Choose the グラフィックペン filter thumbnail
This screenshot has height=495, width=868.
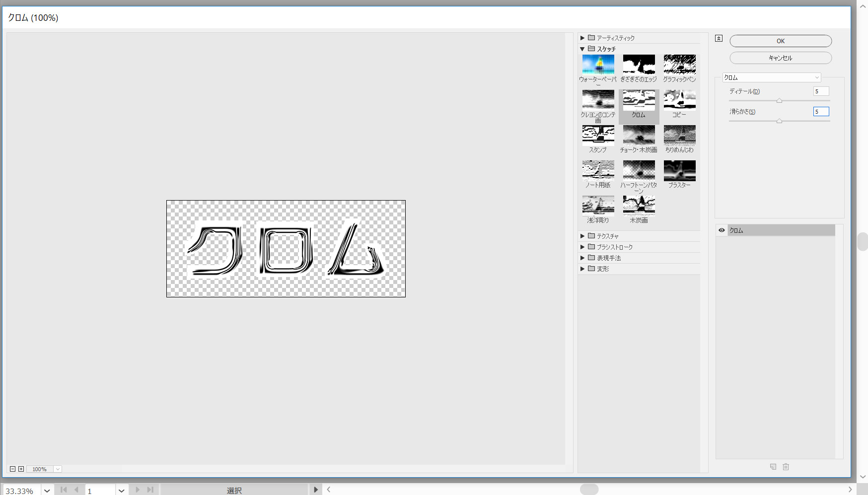(x=679, y=65)
